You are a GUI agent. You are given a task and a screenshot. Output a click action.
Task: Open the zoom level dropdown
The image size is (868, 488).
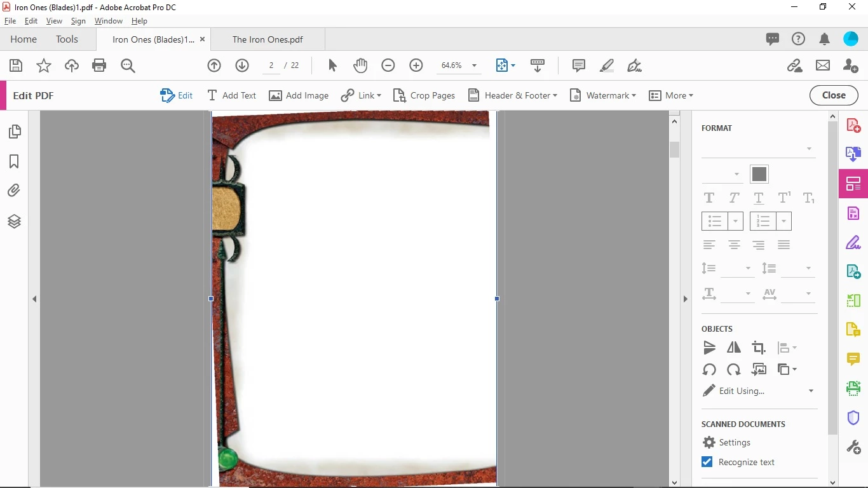point(474,65)
